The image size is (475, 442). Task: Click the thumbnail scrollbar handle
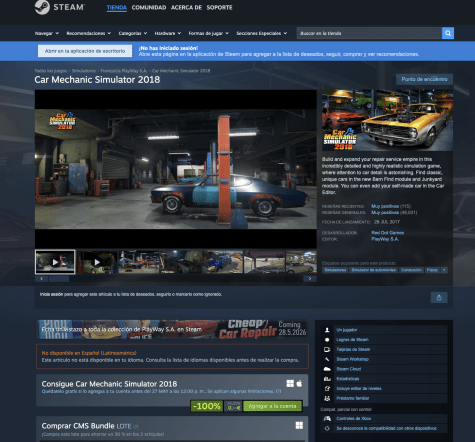pos(59,278)
